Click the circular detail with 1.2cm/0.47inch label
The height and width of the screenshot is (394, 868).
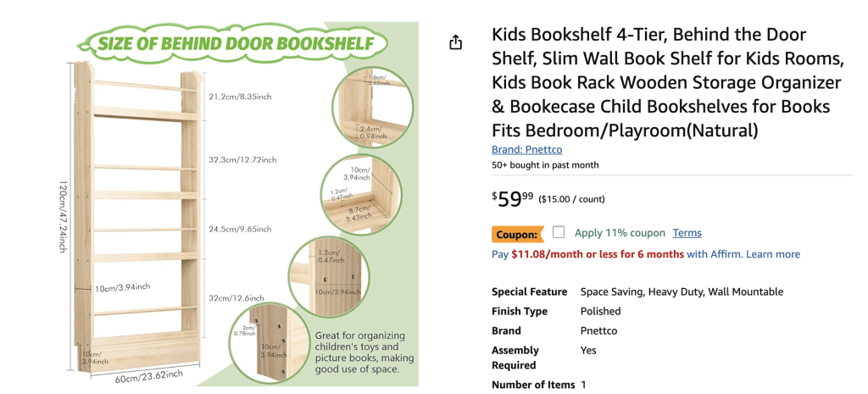click(329, 277)
